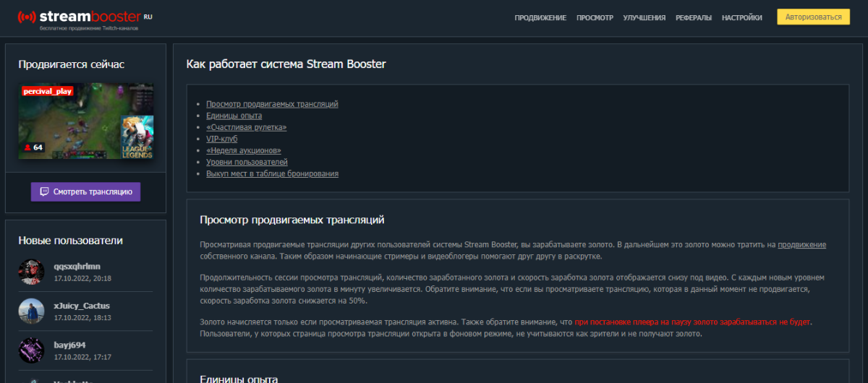Click the viewer count icon showing 64

27,147
